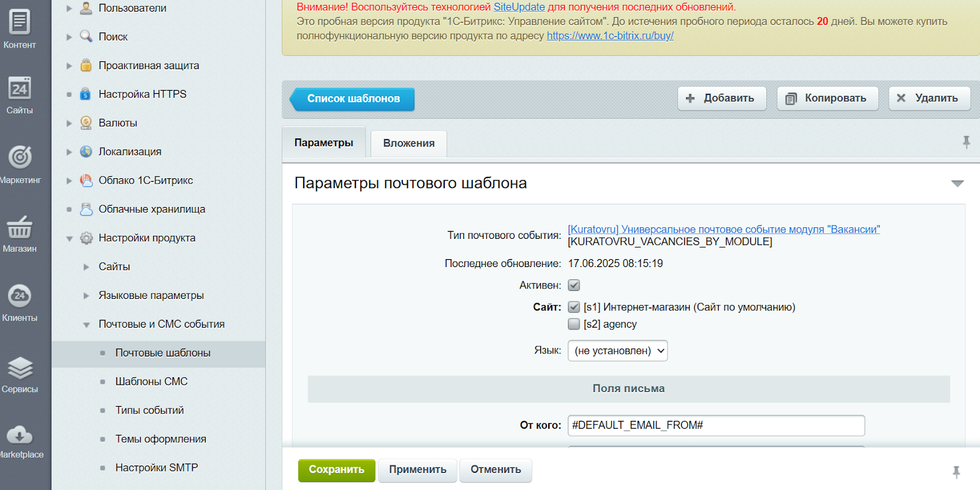Click the Настройка HTTPS menu label
The height and width of the screenshot is (490, 980).
pos(142,94)
